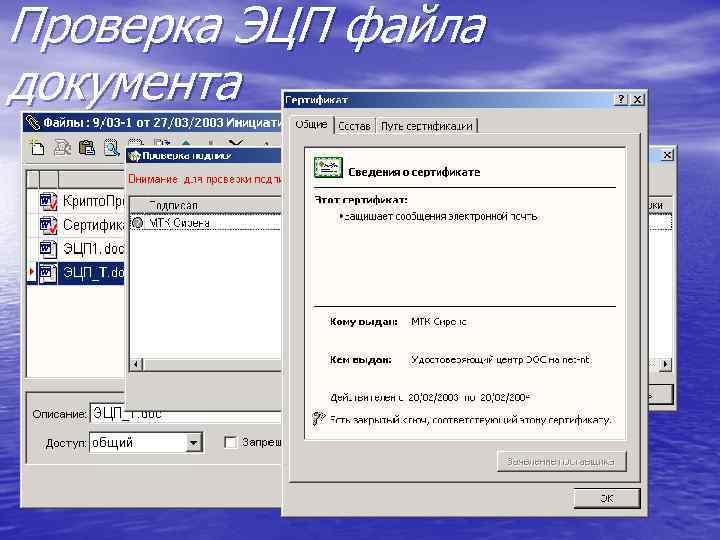
Task: Click the certificate icon beside Сведения о сертификате
Action: click(x=328, y=168)
